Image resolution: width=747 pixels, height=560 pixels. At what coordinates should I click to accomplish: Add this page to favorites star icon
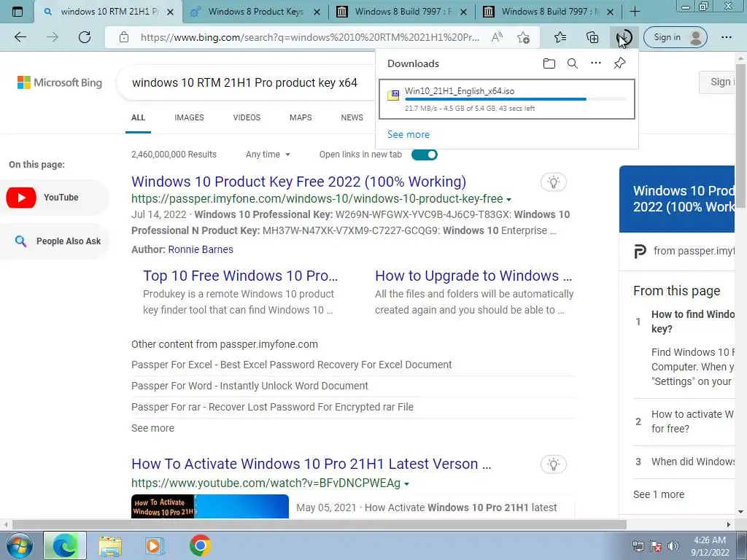point(524,37)
